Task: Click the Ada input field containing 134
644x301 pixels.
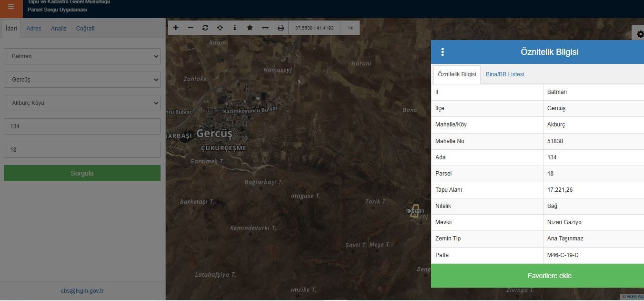Action: [x=82, y=126]
